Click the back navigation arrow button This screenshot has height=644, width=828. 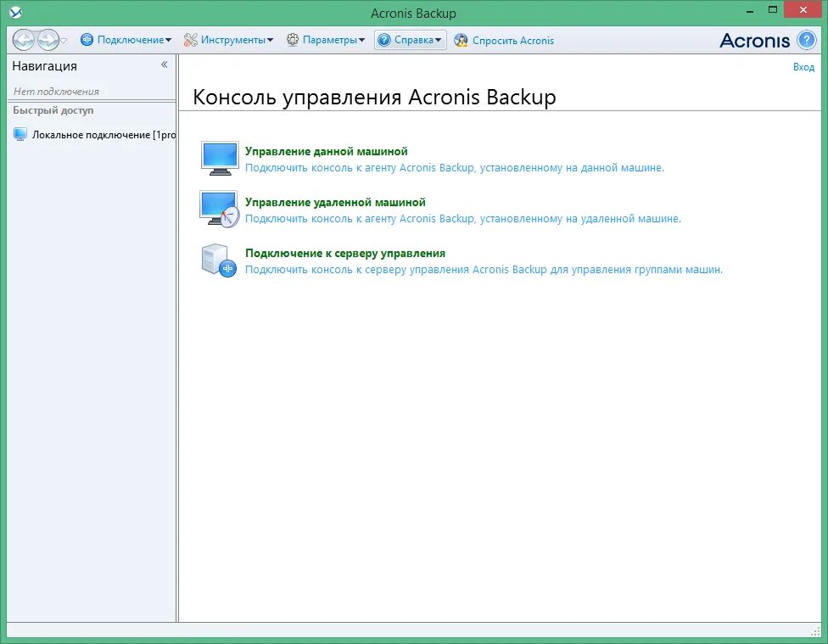[x=23, y=40]
